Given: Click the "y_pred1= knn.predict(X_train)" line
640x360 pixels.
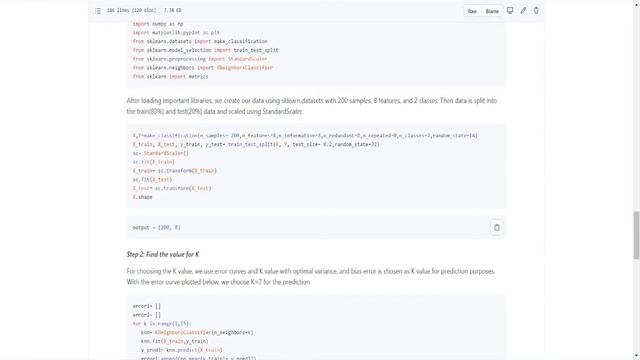Looking at the screenshot, I should (181, 350).
